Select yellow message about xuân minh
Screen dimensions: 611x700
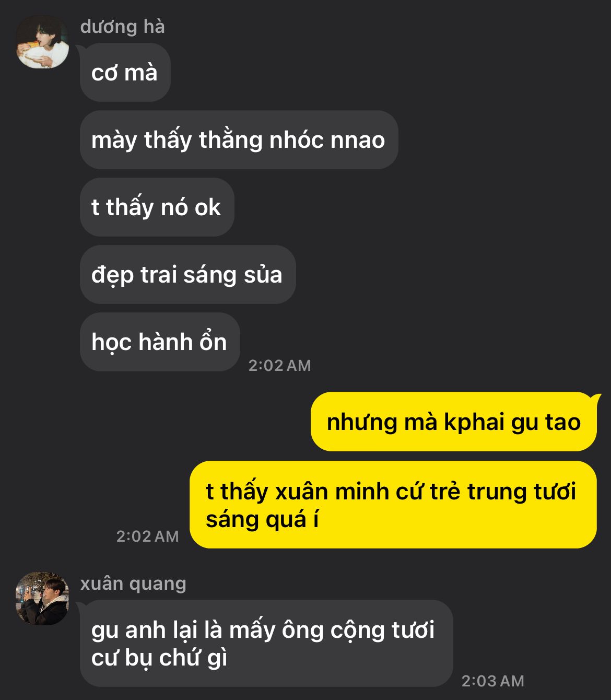(393, 505)
